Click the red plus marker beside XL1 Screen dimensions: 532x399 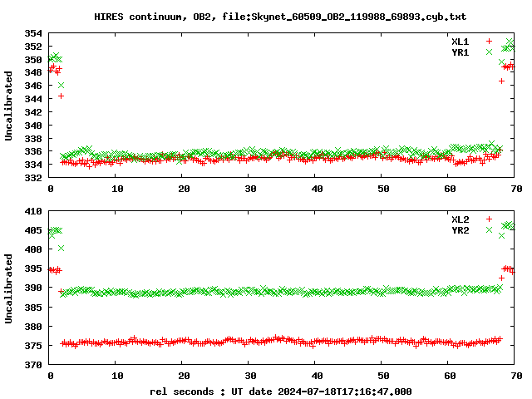click(x=489, y=41)
